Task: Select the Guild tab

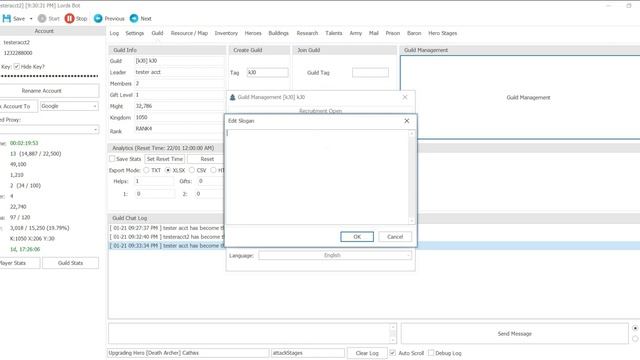Action: 157,33
